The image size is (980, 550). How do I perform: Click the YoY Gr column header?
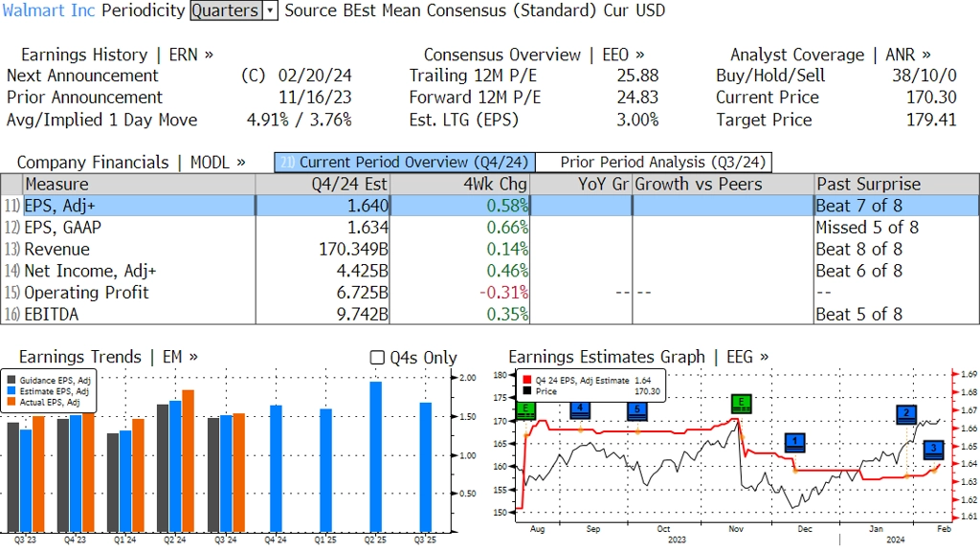click(x=581, y=185)
